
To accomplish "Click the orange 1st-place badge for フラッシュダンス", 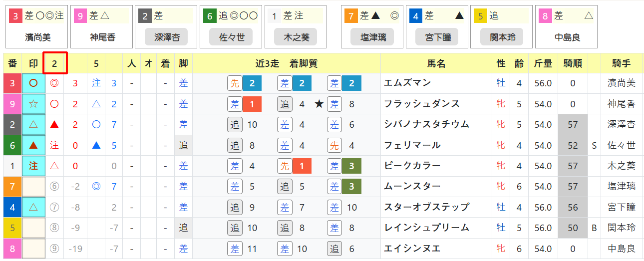I will pos(252,104).
